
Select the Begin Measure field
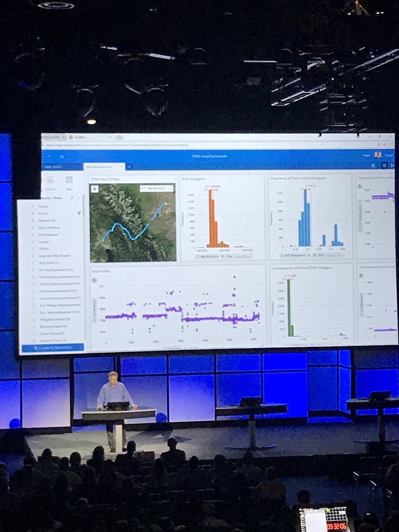pos(50,227)
